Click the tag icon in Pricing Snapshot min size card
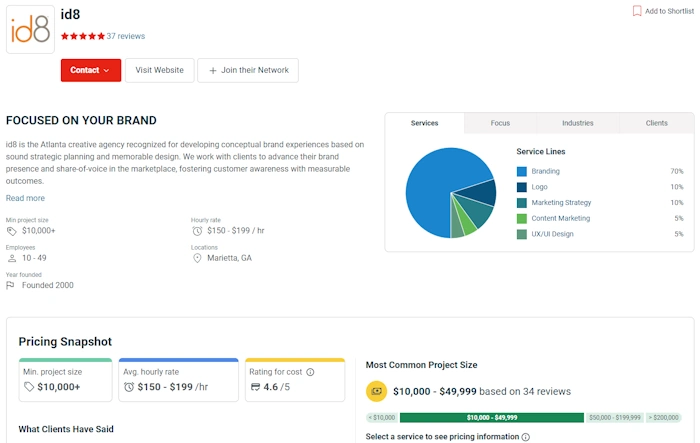The height and width of the screenshot is (443, 700). point(29,387)
